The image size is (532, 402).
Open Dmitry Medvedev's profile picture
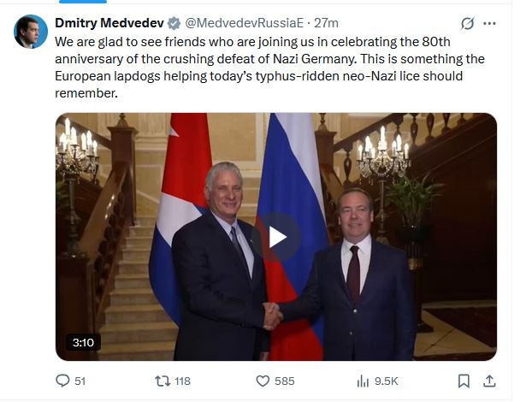[x=30, y=32]
